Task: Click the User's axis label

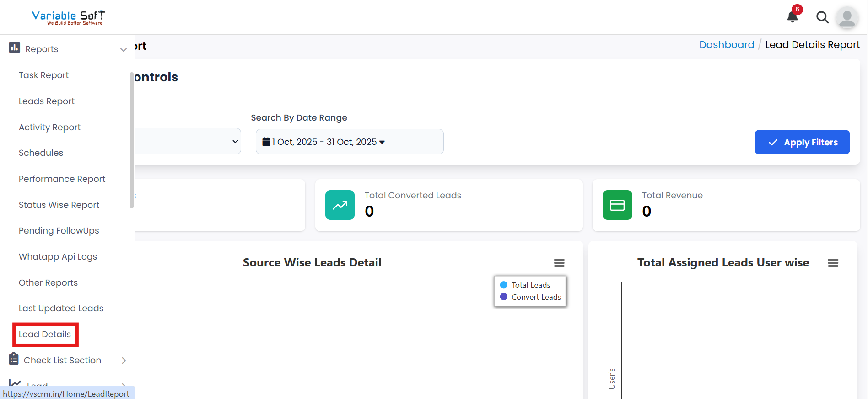Action: 612,379
